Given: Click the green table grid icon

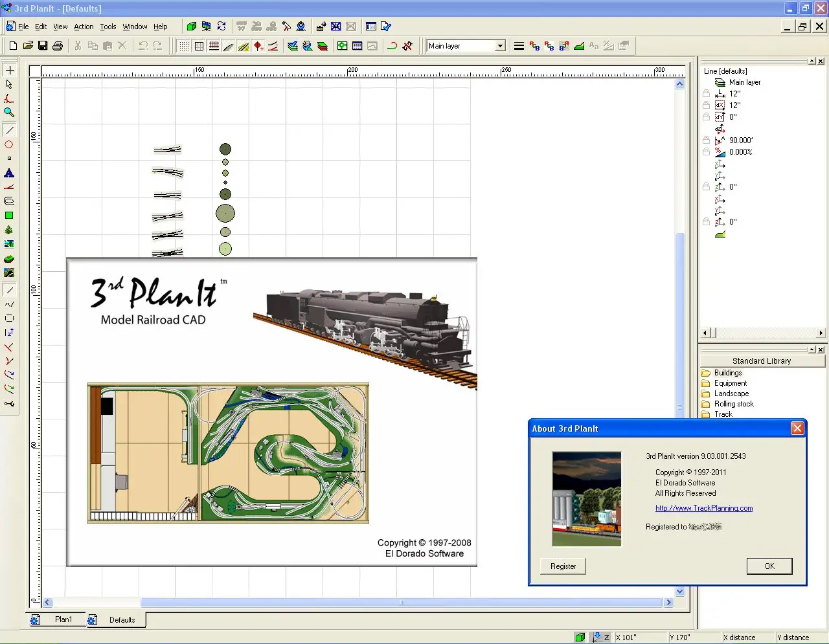Looking at the screenshot, I should pos(342,46).
